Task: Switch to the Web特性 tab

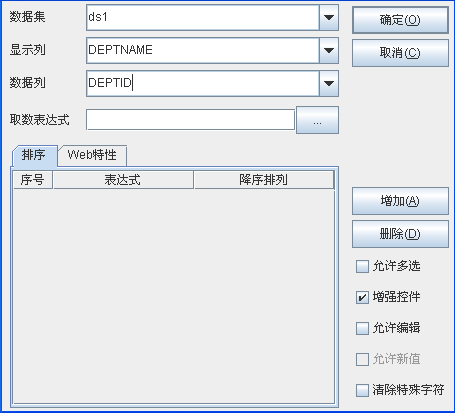Action: pyautogui.click(x=92, y=155)
